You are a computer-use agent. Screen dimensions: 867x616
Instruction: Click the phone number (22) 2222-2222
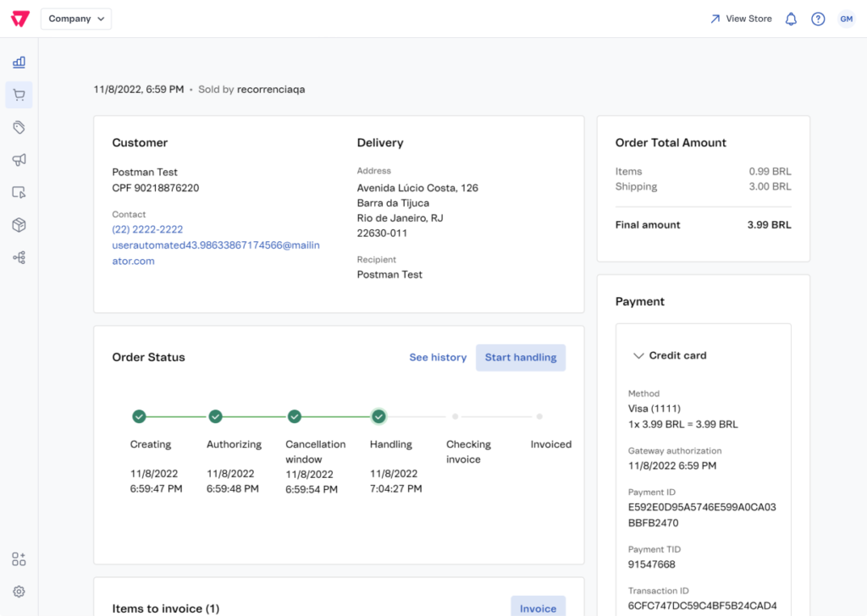(x=147, y=229)
